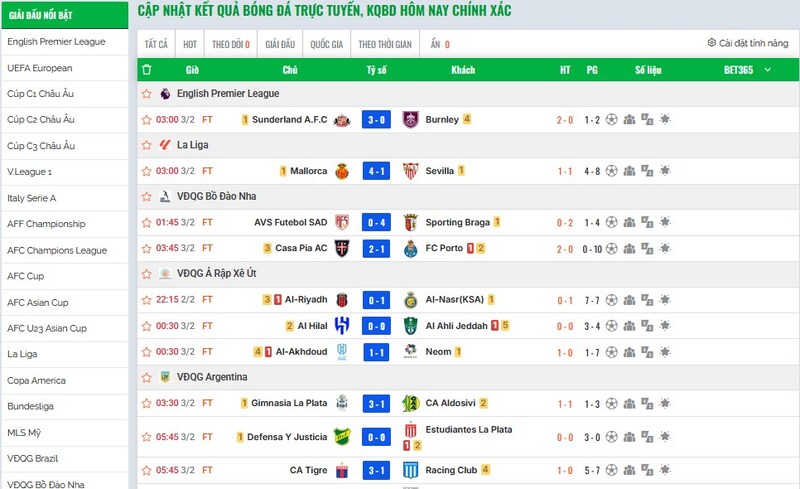
Task: Open the Giải đấu league filter
Action: click(280, 44)
